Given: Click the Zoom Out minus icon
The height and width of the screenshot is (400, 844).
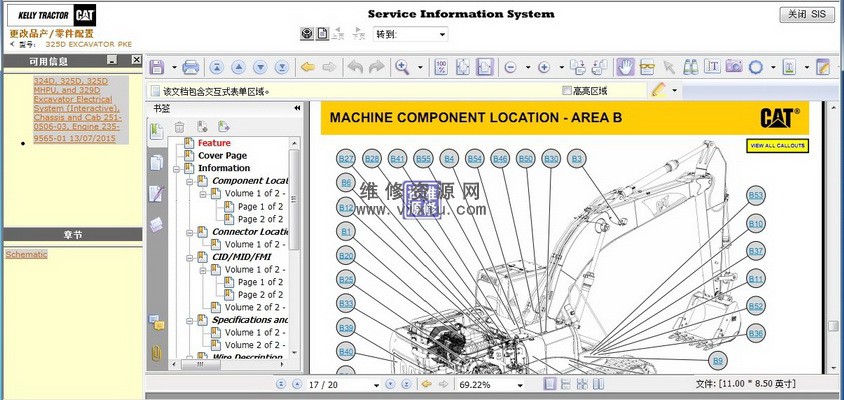Looking at the screenshot, I should click(x=510, y=67).
